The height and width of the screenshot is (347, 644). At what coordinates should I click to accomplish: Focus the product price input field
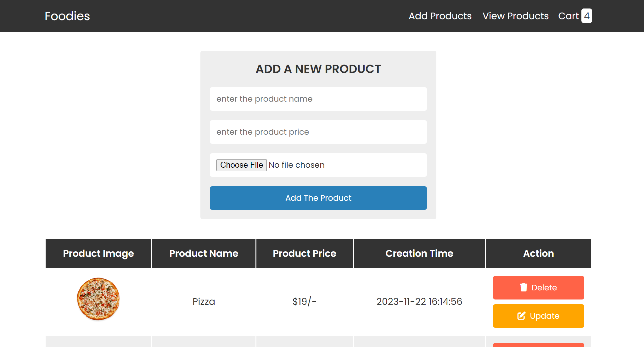[x=318, y=132]
